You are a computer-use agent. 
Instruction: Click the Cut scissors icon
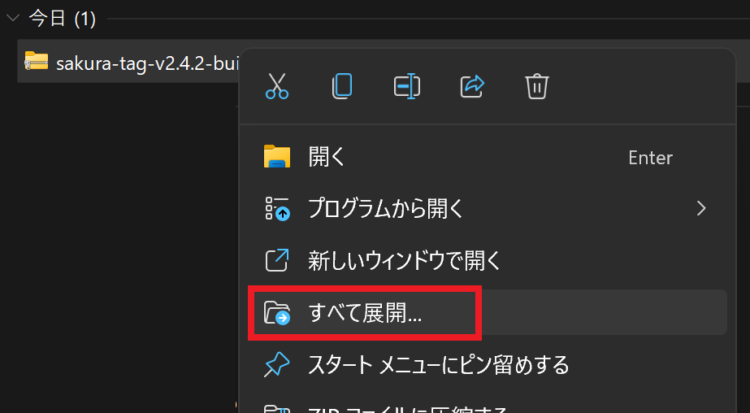pos(277,86)
